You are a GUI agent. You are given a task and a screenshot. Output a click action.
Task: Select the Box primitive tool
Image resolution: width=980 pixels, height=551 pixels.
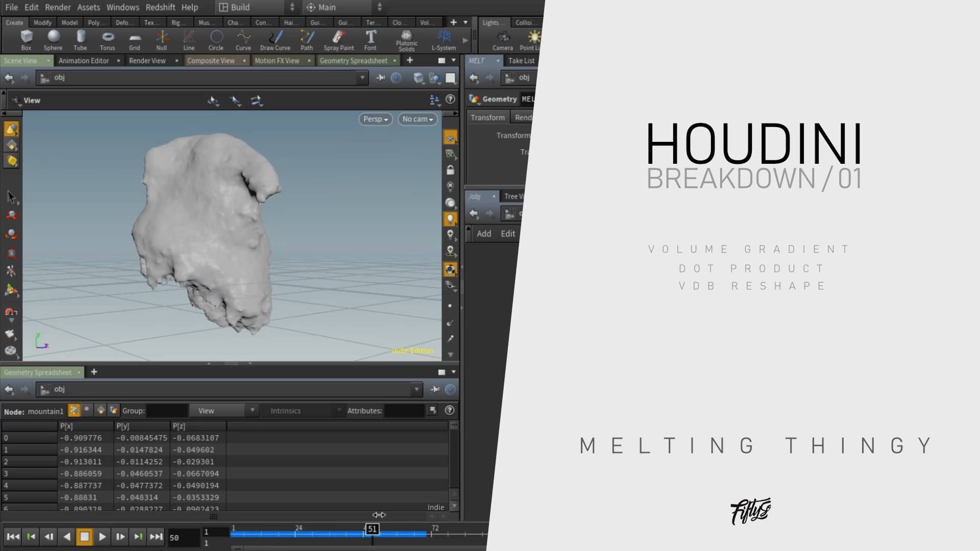click(x=27, y=39)
